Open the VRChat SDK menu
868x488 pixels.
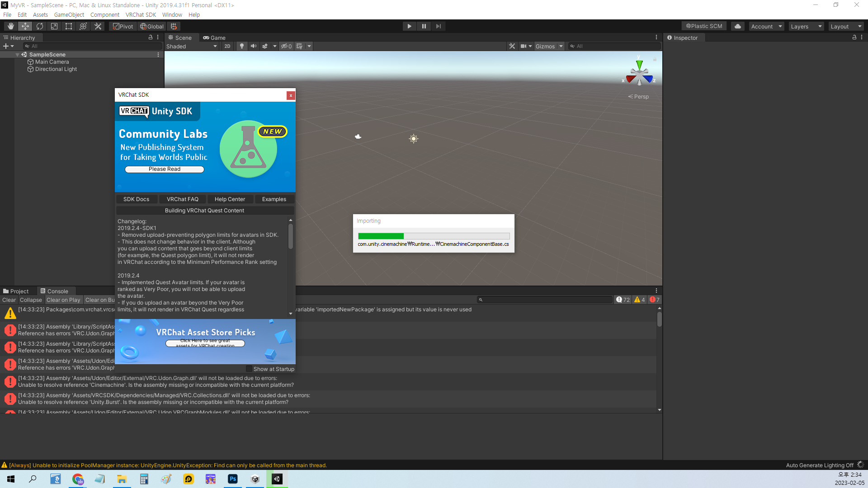(x=141, y=14)
